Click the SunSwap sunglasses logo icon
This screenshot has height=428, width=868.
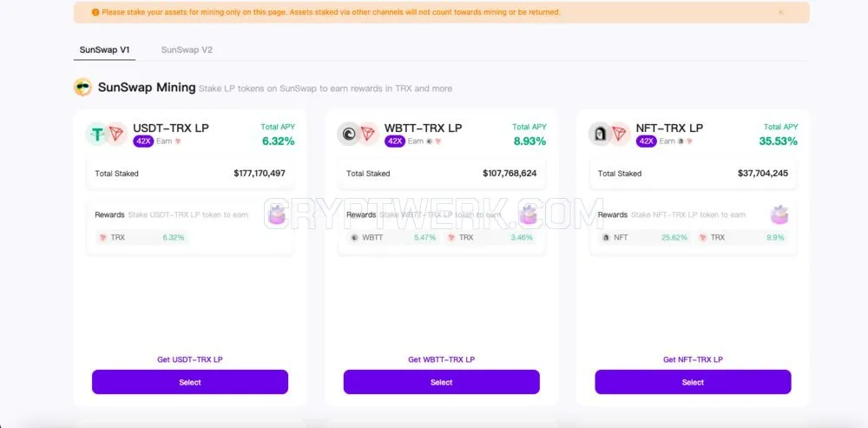point(82,87)
